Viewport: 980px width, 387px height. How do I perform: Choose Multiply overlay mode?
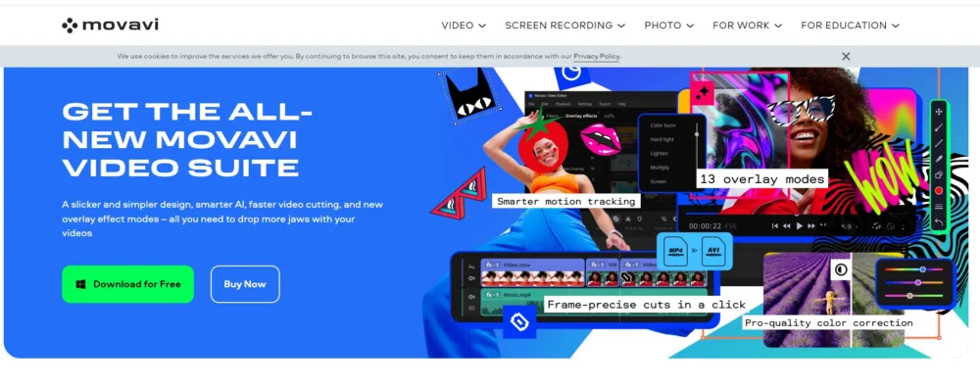coord(660,168)
